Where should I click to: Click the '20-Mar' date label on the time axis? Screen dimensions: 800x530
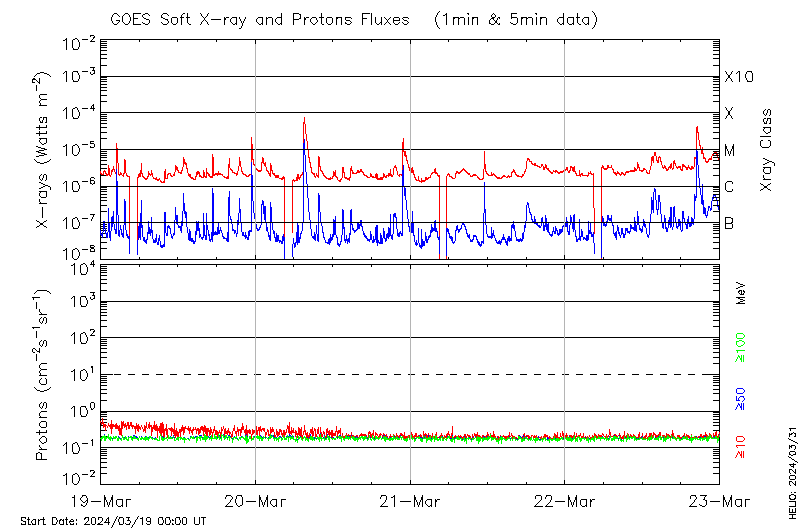click(255, 501)
